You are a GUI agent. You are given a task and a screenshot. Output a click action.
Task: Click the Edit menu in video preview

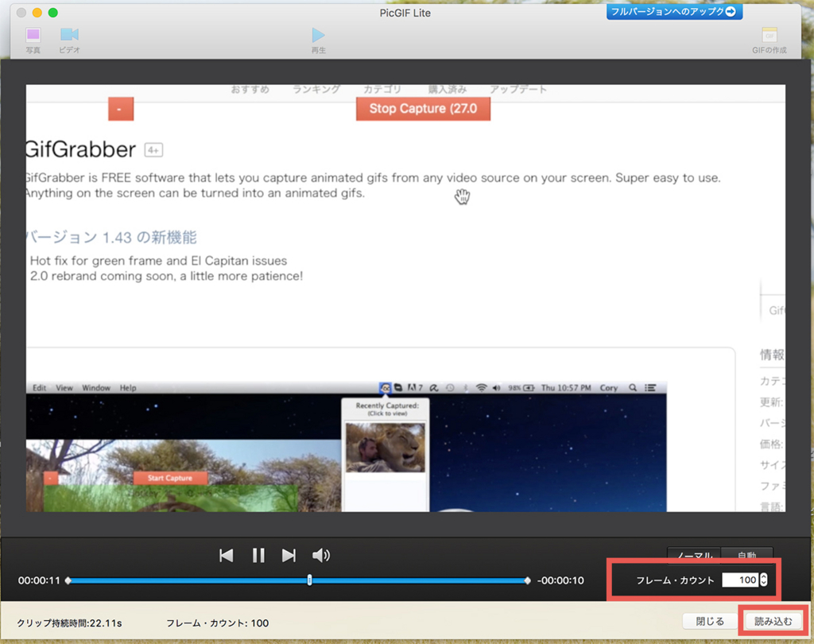point(40,388)
